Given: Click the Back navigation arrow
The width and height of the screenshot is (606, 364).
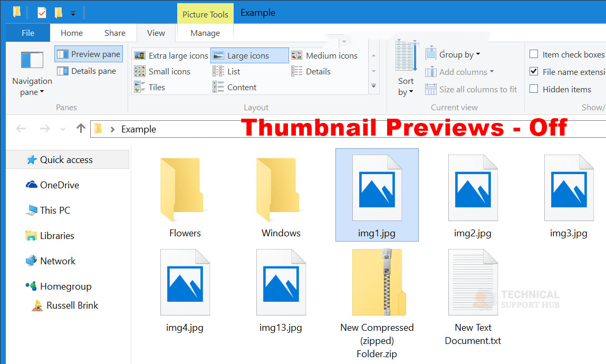Looking at the screenshot, I should tap(21, 128).
